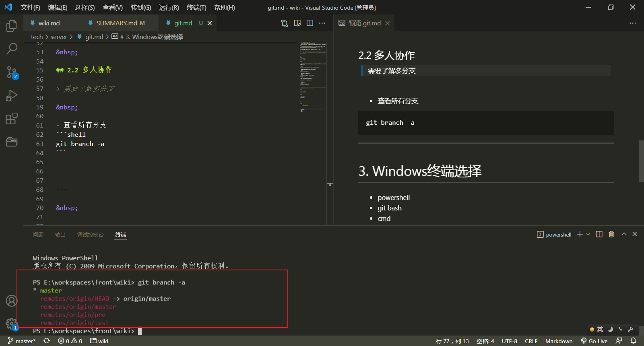Screen dimensions: 644x346
Task: Switch to the 输出 panel tab
Action: (60, 235)
